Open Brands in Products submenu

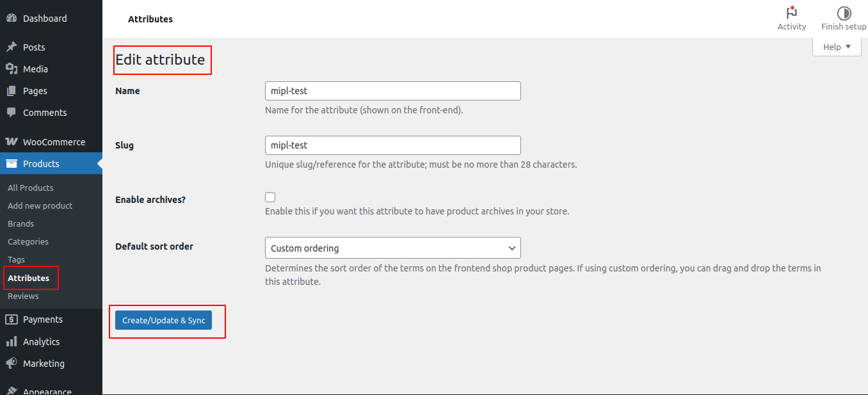[21, 223]
